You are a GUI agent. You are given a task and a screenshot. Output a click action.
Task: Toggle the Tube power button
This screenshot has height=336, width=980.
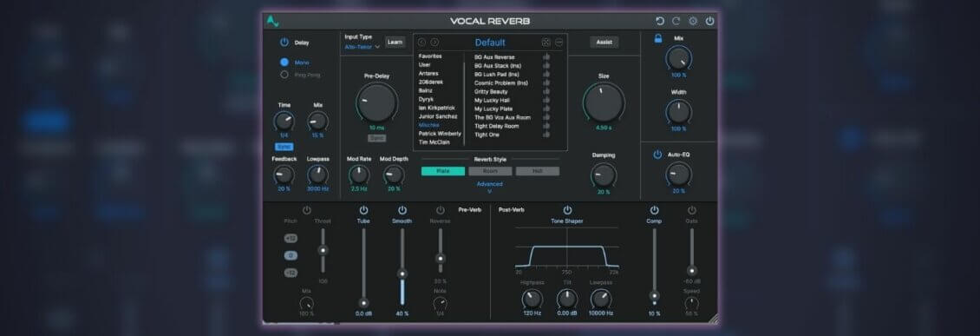[x=363, y=210]
